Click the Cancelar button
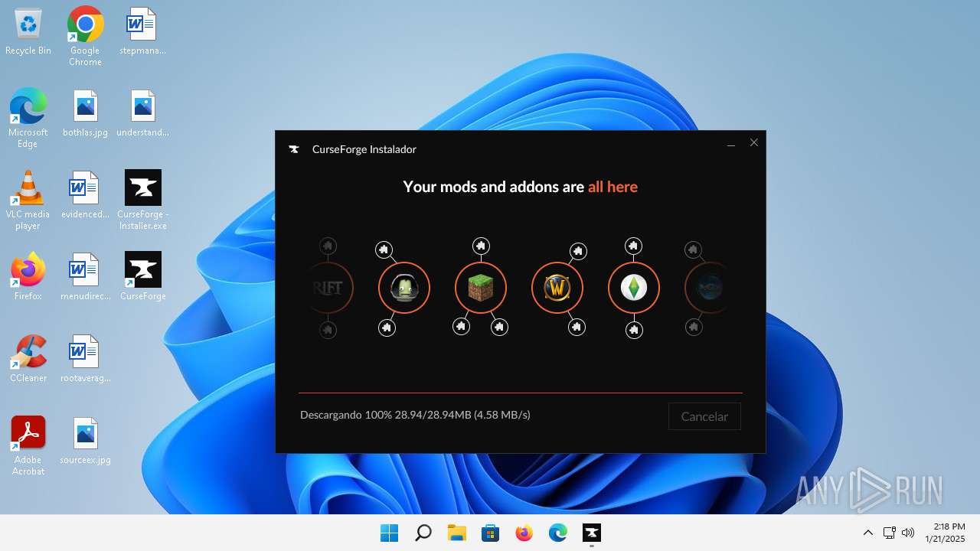 pyautogui.click(x=704, y=416)
